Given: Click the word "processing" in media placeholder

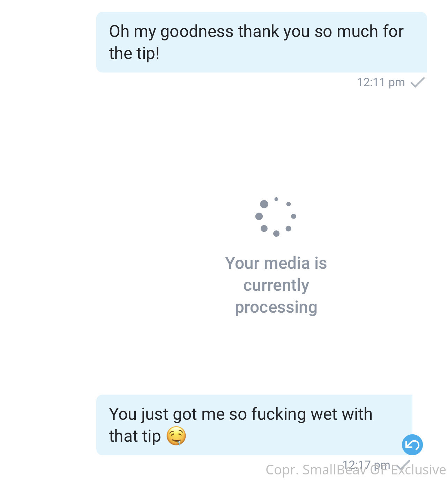Looking at the screenshot, I should 276,307.
